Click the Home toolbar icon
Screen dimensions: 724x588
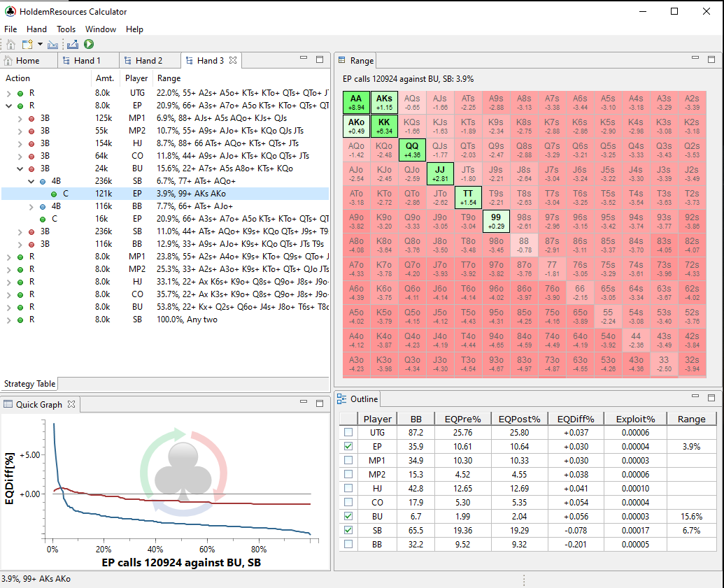pyautogui.click(x=10, y=44)
